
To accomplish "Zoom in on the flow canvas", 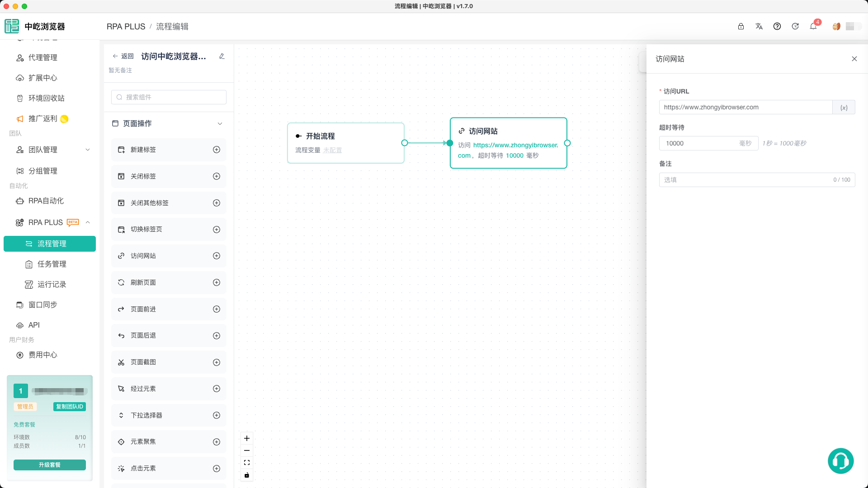I will (x=247, y=438).
